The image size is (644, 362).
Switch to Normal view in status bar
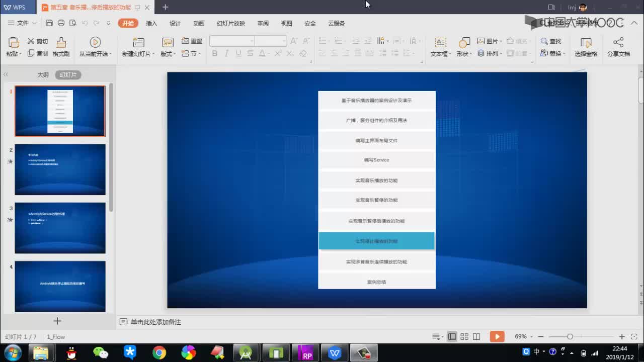tap(452, 336)
